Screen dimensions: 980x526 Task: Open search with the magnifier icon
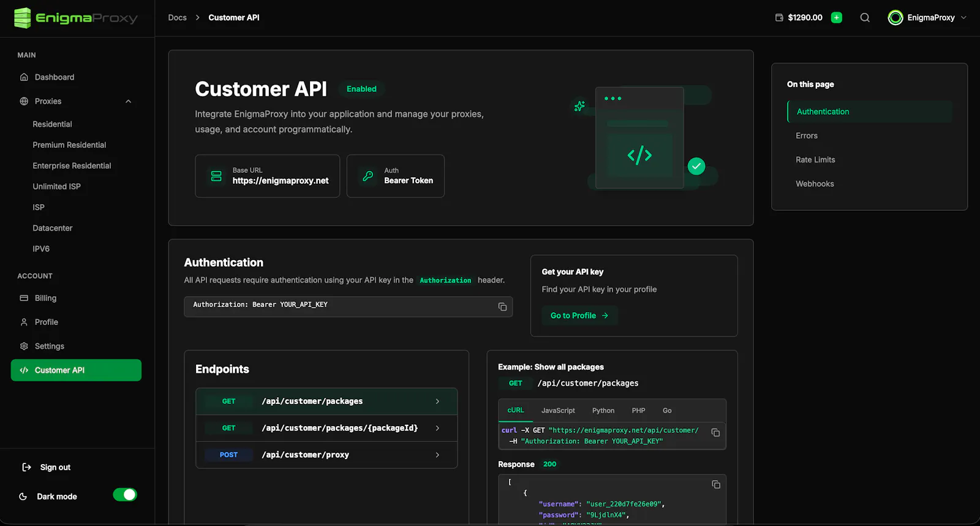tap(865, 18)
